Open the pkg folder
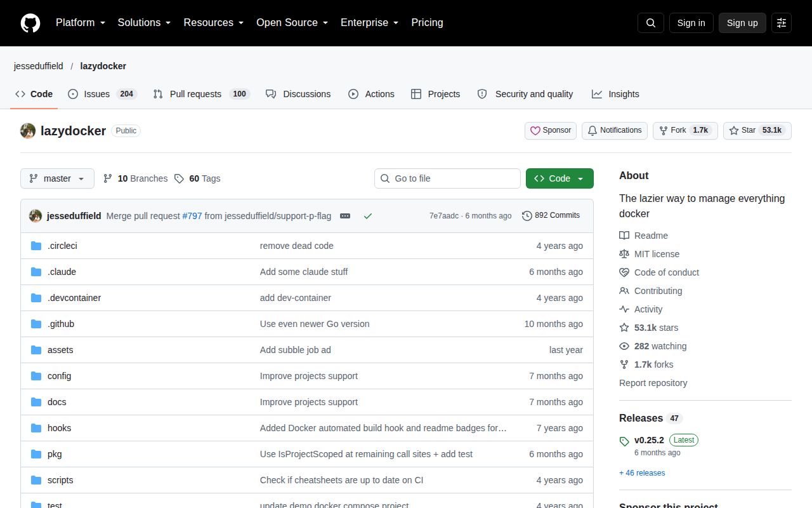 55,454
